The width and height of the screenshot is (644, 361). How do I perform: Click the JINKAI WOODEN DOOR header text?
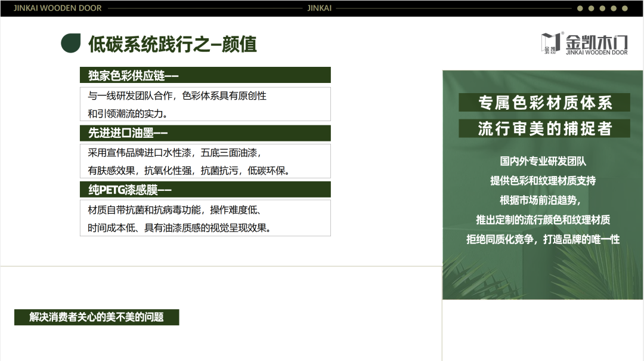[57, 8]
